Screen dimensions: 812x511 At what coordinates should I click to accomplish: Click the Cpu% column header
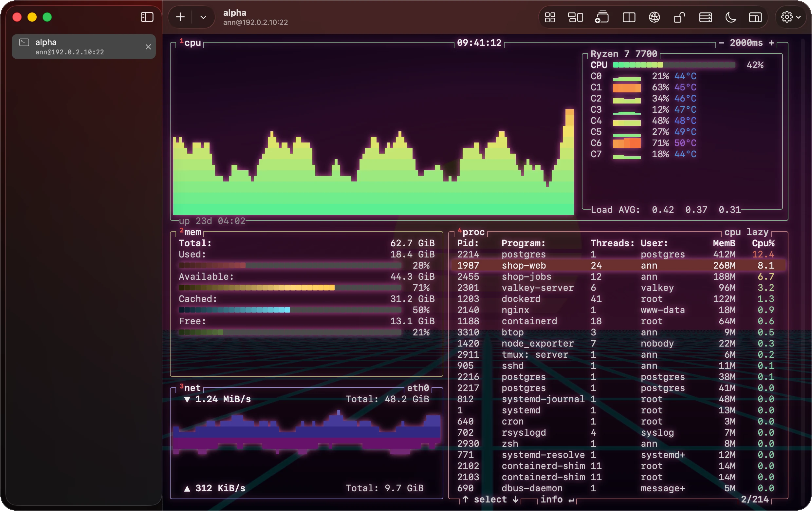(x=763, y=243)
